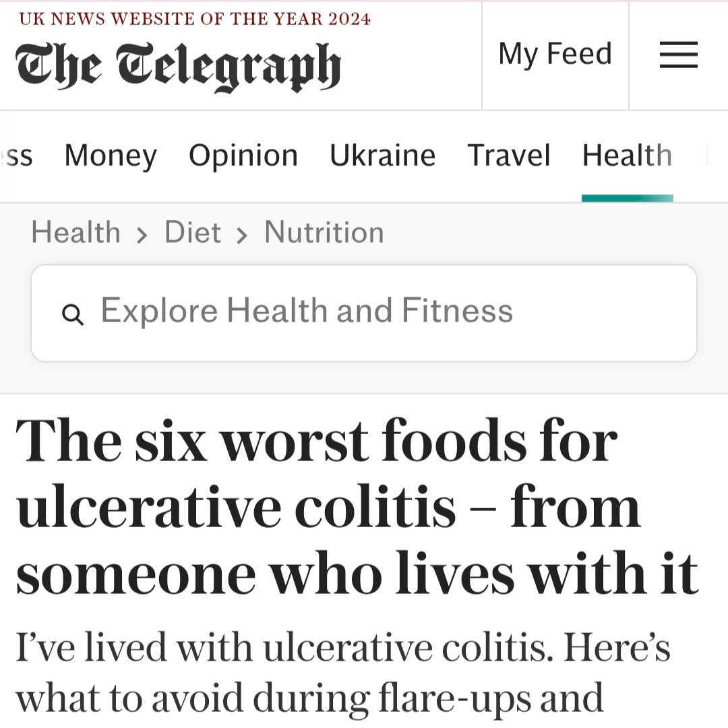This screenshot has width=728, height=728.
Task: Switch to the Money tab
Action: (111, 156)
